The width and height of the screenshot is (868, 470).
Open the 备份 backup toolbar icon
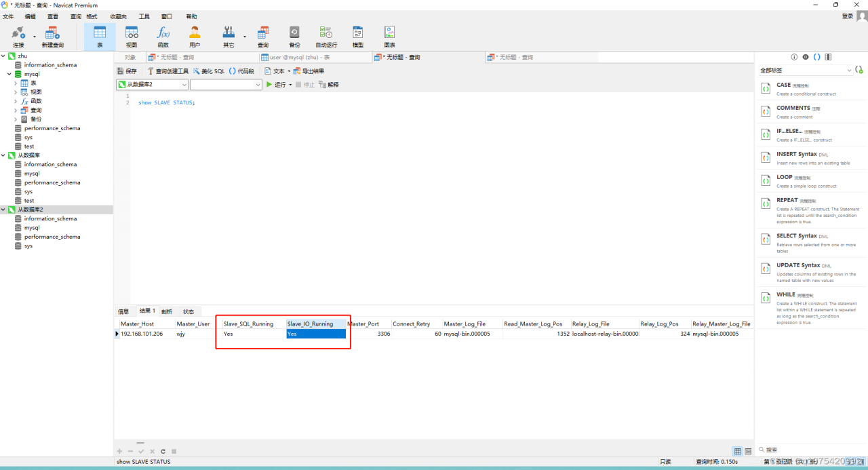pyautogui.click(x=294, y=36)
